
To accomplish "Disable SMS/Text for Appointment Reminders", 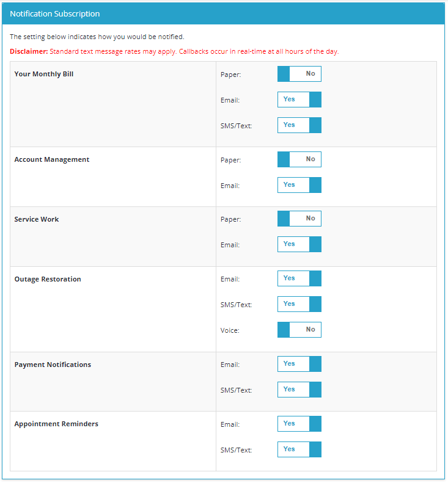I will [x=299, y=449].
